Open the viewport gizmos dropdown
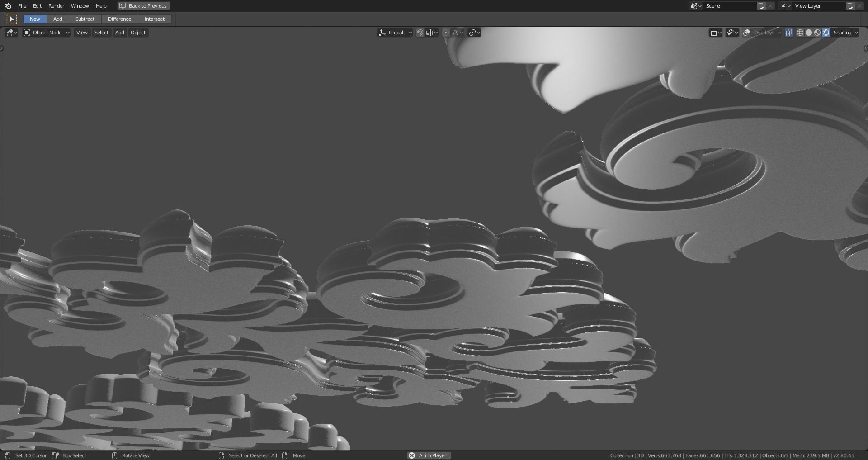868x460 pixels. (x=732, y=33)
